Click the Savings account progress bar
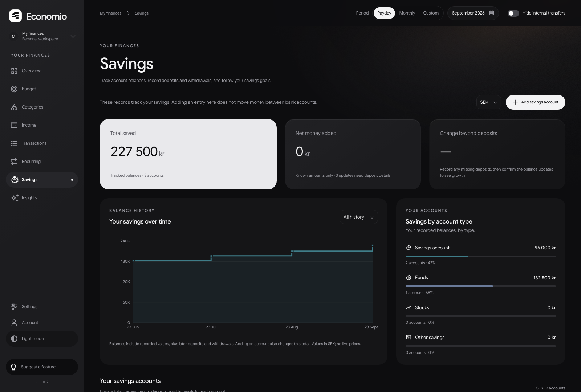The image size is (581, 392). pyautogui.click(x=481, y=256)
